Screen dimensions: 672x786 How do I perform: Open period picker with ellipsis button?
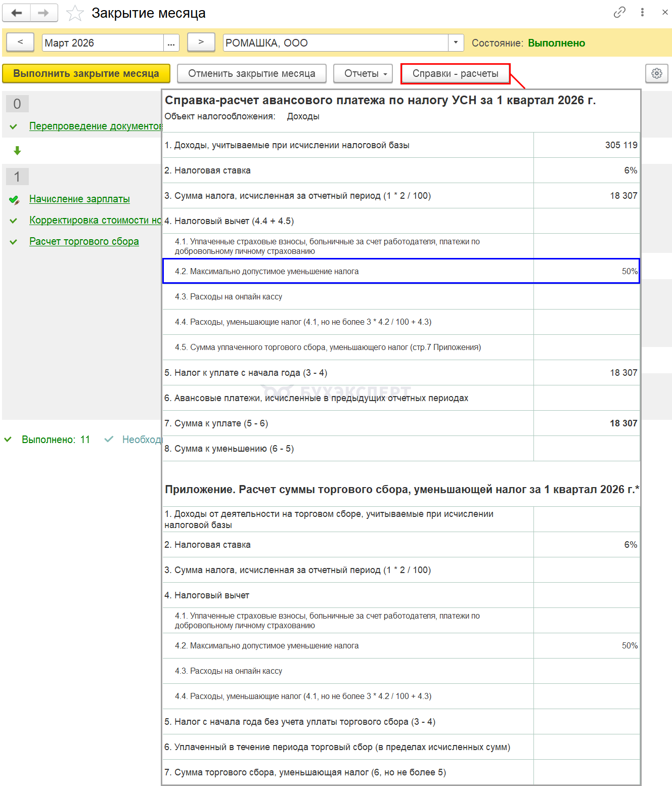click(171, 43)
